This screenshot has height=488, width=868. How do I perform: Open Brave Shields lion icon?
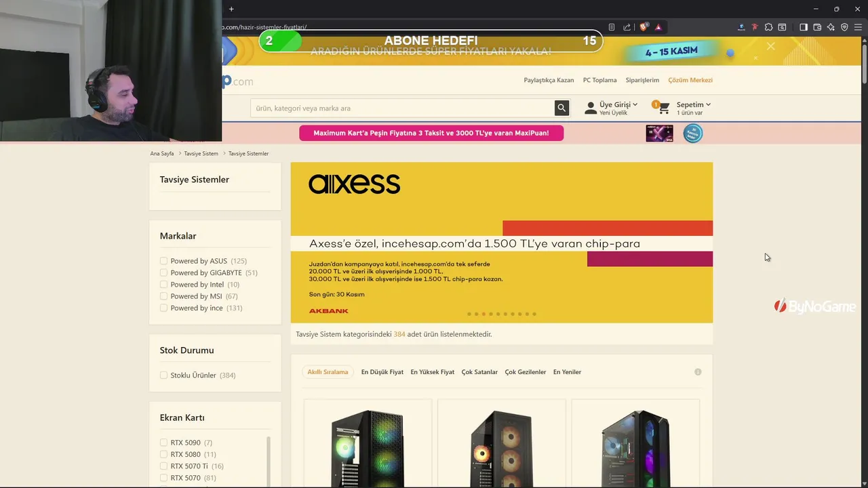pyautogui.click(x=644, y=27)
